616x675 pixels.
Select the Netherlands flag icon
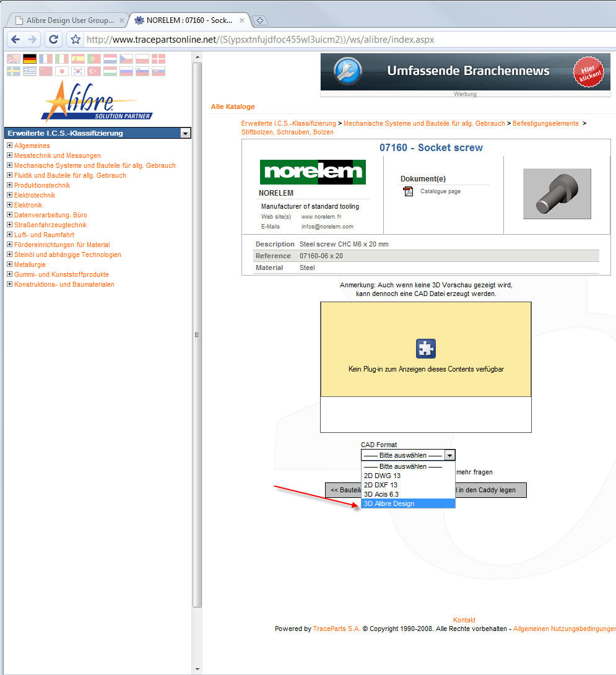pos(110,59)
